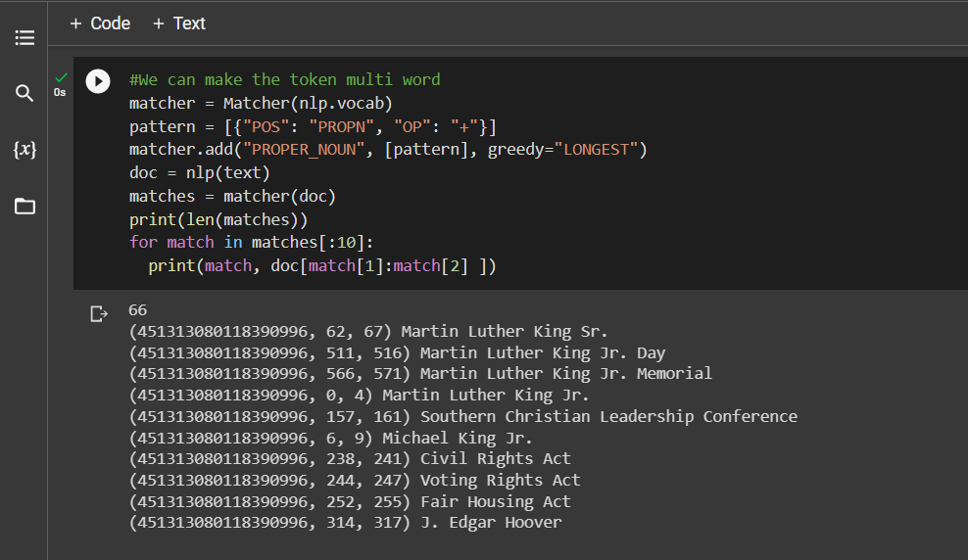Click output row 'Southern Christian Leadership Conference'
Image resolution: width=968 pixels, height=560 pixels.
point(463,417)
